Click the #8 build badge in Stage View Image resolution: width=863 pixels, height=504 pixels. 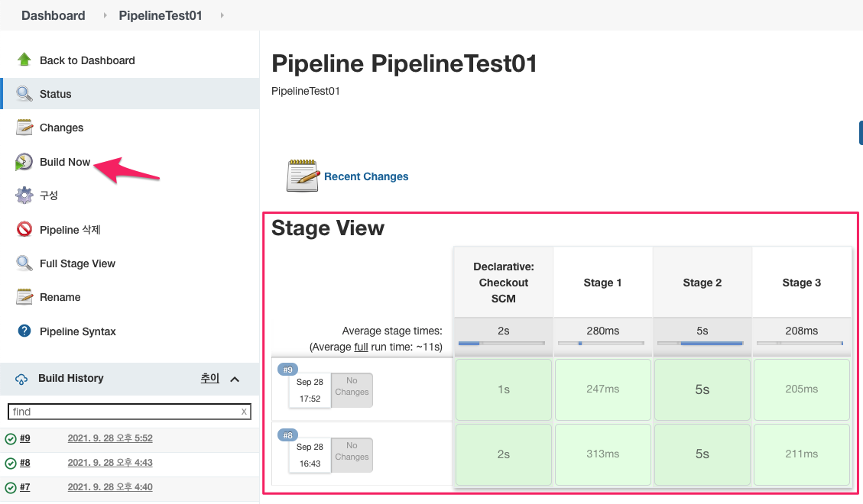click(287, 435)
